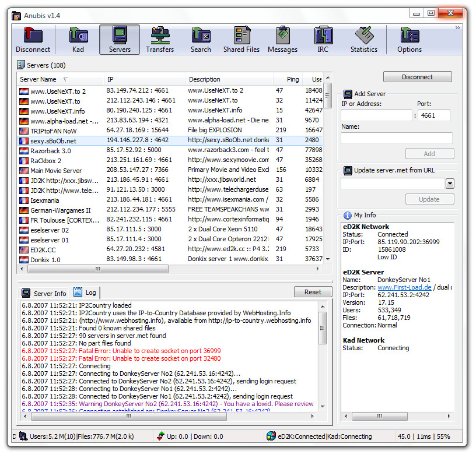Image resolution: width=476 pixels, height=458 pixels.
Task: Click users icon in the status bar
Action: coord(23,436)
